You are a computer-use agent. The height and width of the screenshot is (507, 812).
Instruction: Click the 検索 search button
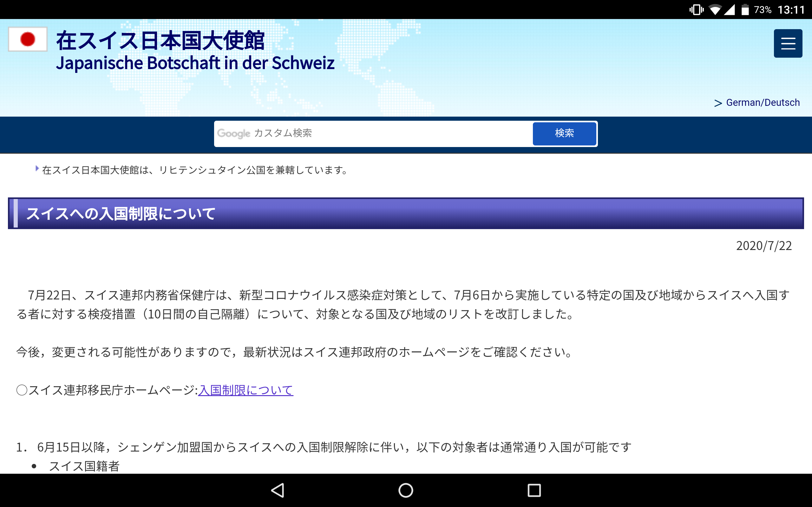(x=564, y=133)
